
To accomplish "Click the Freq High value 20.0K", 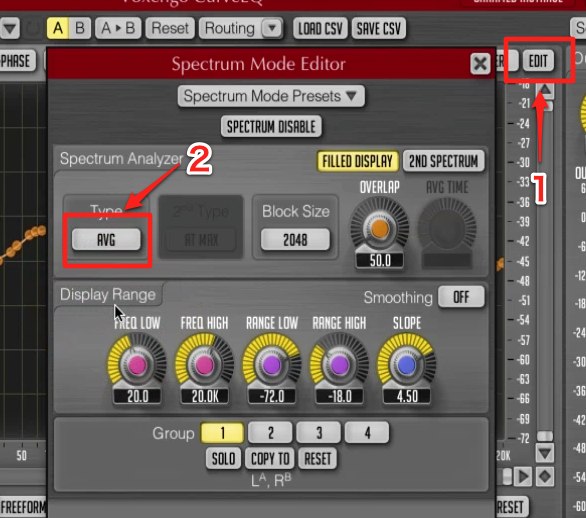I will [205, 396].
